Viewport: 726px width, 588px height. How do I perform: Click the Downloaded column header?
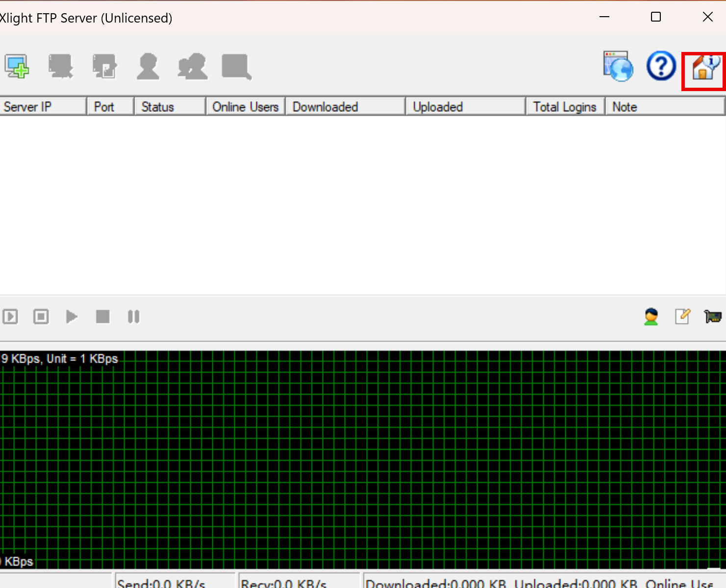pos(345,107)
